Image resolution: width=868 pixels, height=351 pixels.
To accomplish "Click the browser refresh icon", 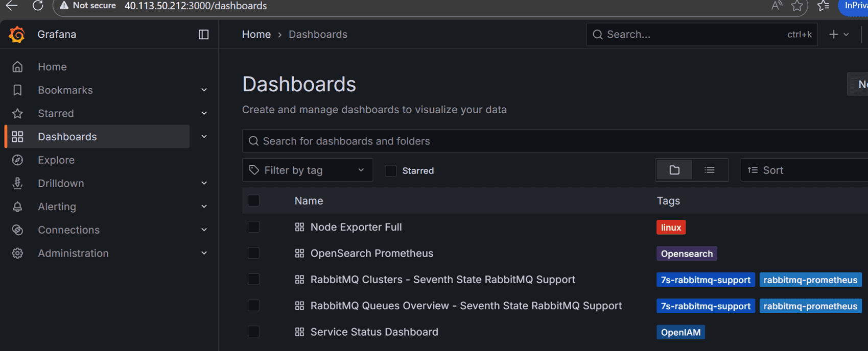I will 38,6.
